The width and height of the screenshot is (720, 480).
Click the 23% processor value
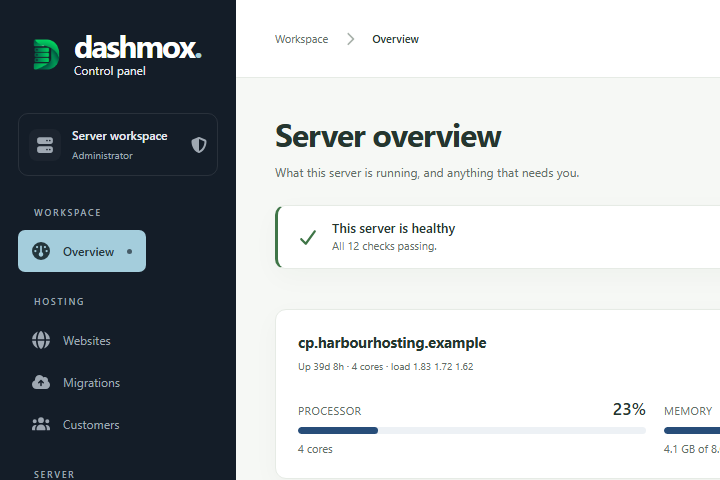coord(629,409)
